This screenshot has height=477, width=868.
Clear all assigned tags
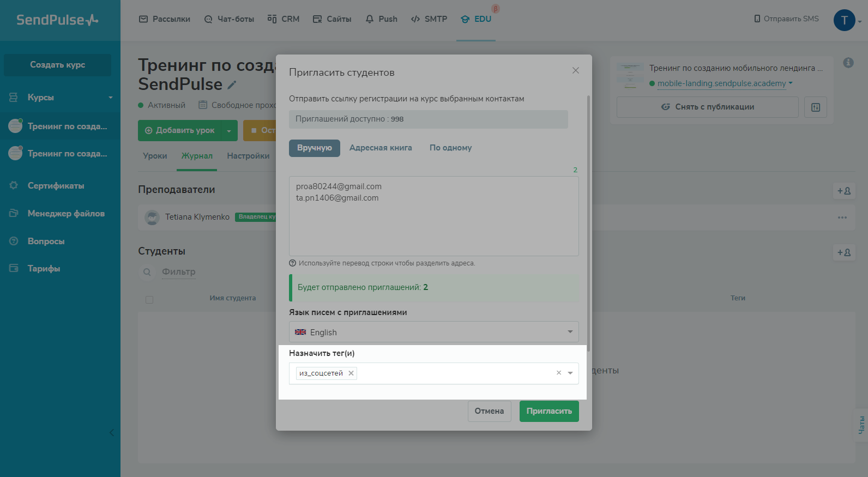pos(558,373)
